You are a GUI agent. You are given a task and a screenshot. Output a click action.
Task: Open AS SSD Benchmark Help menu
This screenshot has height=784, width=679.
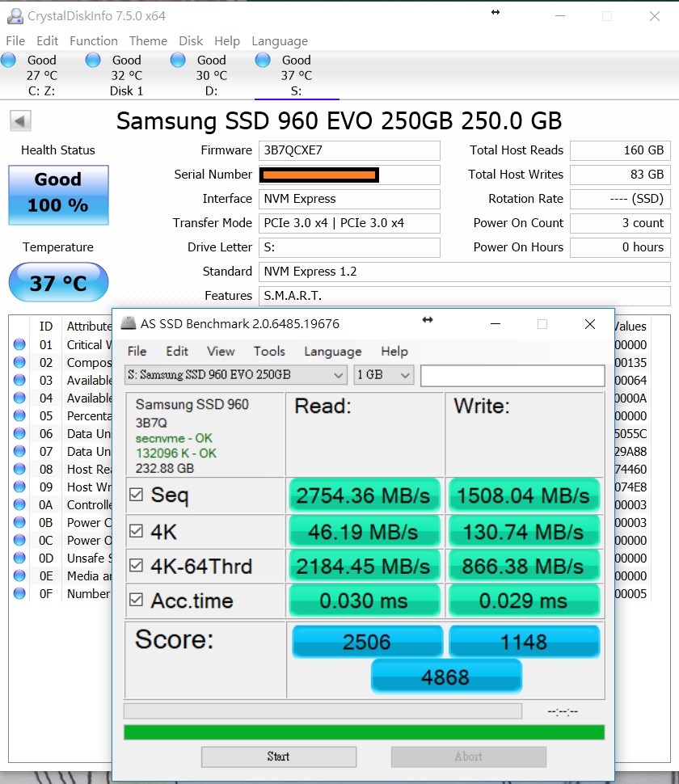(x=394, y=352)
